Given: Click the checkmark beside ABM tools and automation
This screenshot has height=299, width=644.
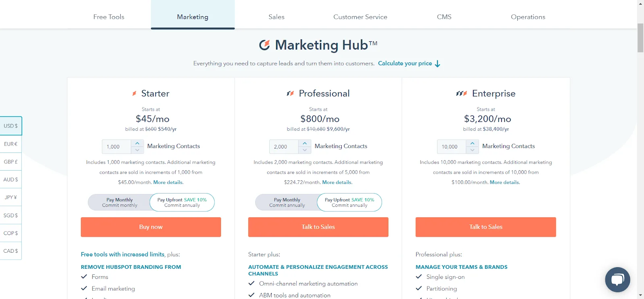Looking at the screenshot, I should (252, 295).
